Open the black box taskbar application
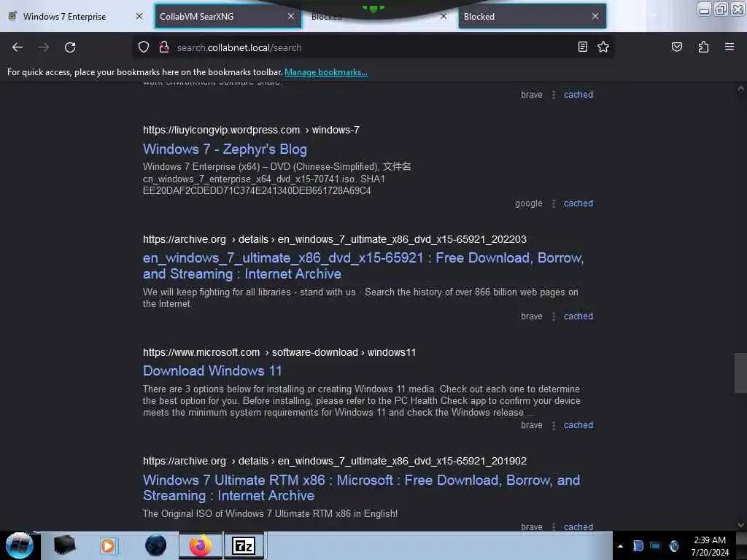The image size is (747, 560). pos(64,545)
